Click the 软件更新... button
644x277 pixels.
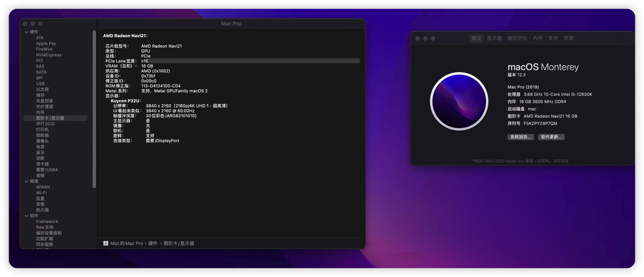(551, 137)
